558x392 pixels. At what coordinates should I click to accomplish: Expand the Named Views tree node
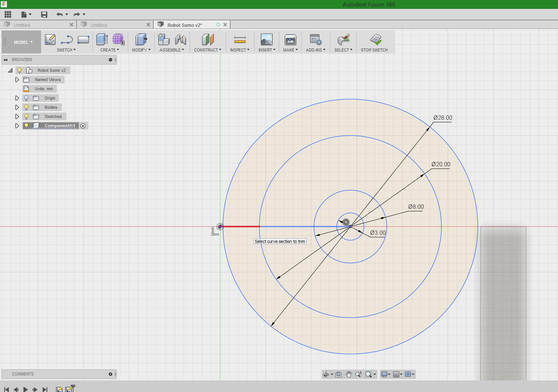click(x=17, y=80)
